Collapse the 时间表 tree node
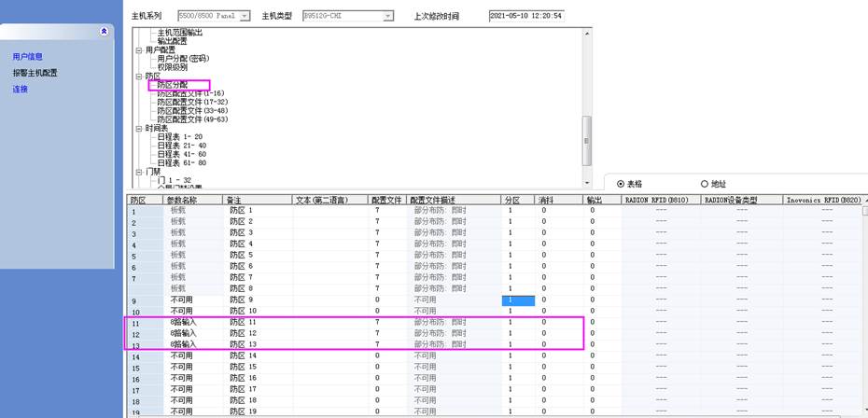868x418 pixels. coord(137,128)
